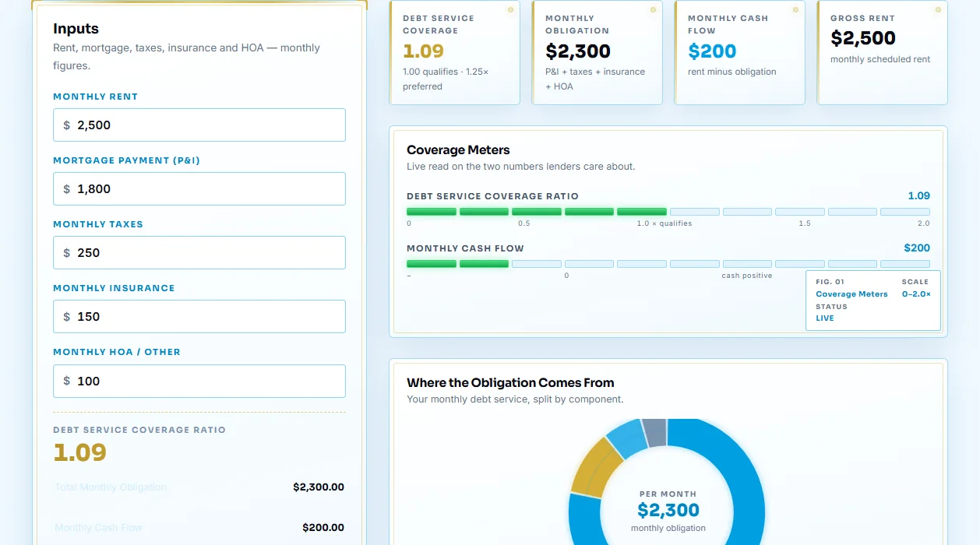980x545 pixels.
Task: Click the 'Coverage Meters' heading
Action: pyautogui.click(x=458, y=150)
